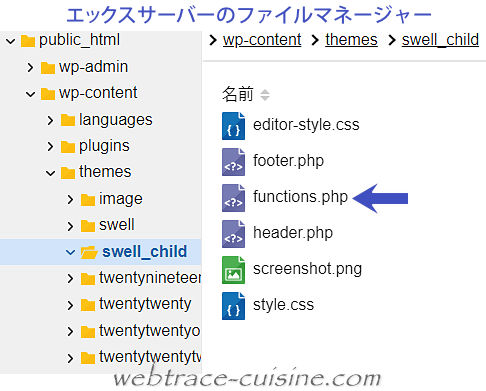
Task: Click the screenshot.png image icon
Action: tap(233, 270)
